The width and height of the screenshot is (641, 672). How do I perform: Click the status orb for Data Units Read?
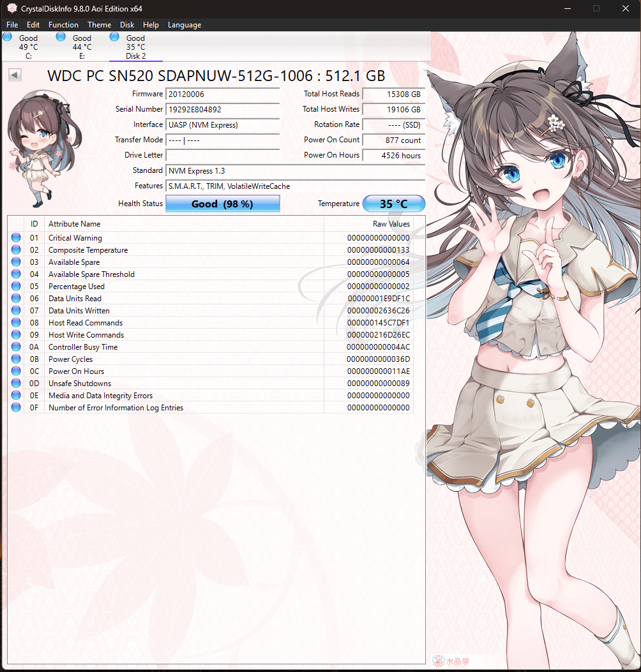click(17, 298)
